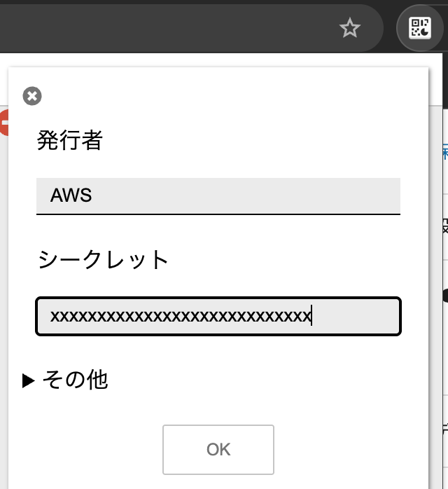448x489 pixels.
Task: Click the その他 label text
Action: 75,380
